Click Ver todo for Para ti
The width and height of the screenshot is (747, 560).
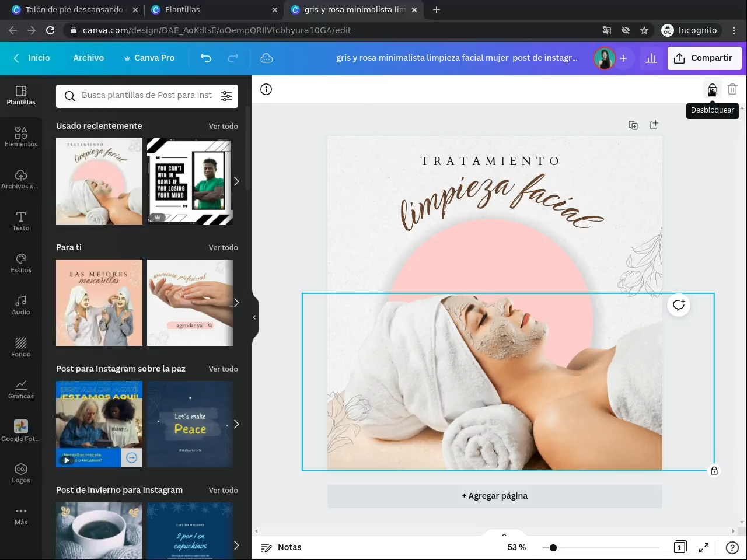coord(224,247)
